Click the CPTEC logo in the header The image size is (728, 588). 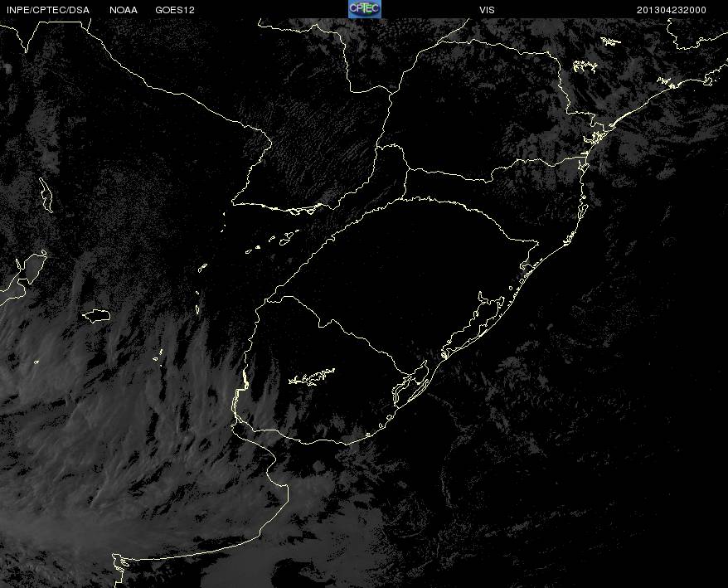pyautogui.click(x=365, y=9)
